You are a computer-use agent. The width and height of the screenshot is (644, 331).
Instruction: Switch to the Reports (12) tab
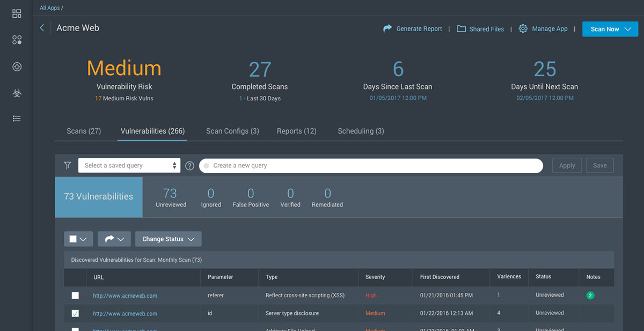tap(296, 131)
